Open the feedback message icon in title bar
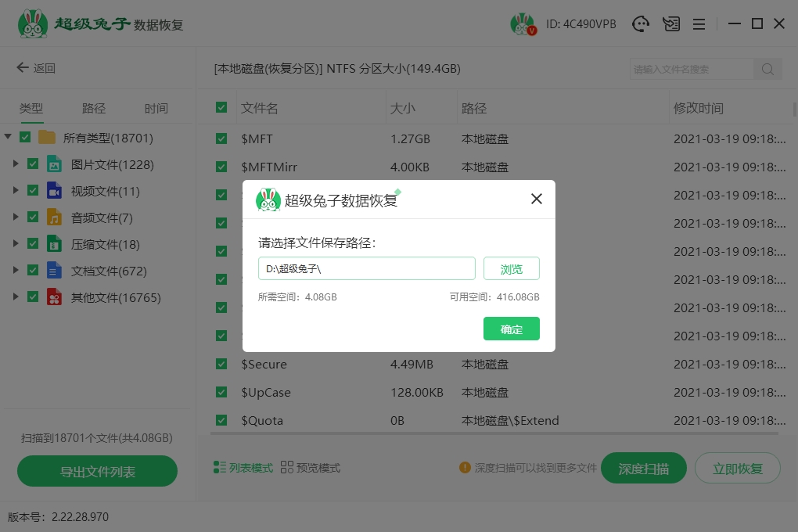 670,24
